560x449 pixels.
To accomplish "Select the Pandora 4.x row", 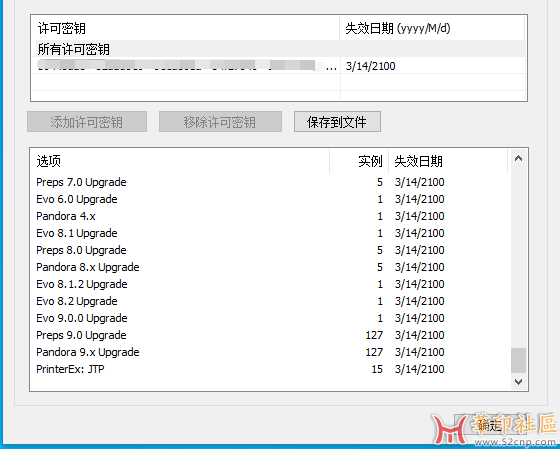I will click(270, 216).
